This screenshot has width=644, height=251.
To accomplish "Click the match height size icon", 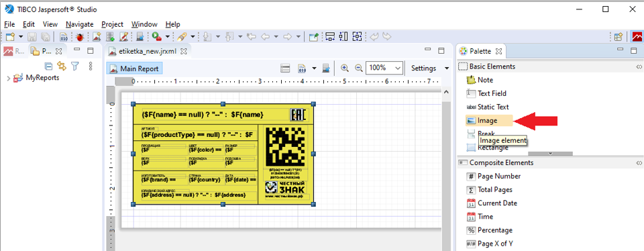I will (x=343, y=37).
